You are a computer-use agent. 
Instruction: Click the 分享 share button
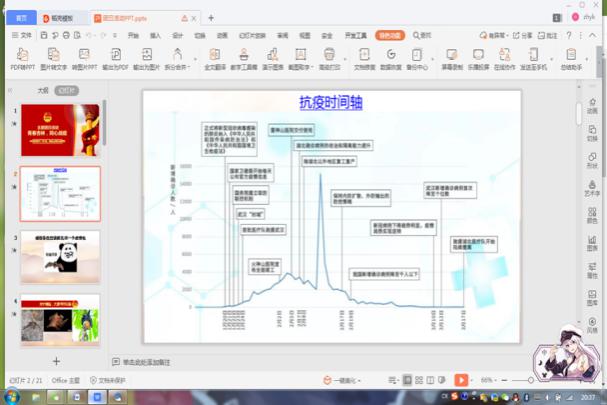coord(523,35)
